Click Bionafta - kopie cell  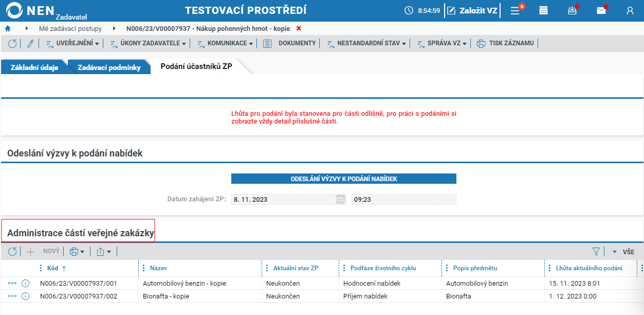(x=167, y=296)
